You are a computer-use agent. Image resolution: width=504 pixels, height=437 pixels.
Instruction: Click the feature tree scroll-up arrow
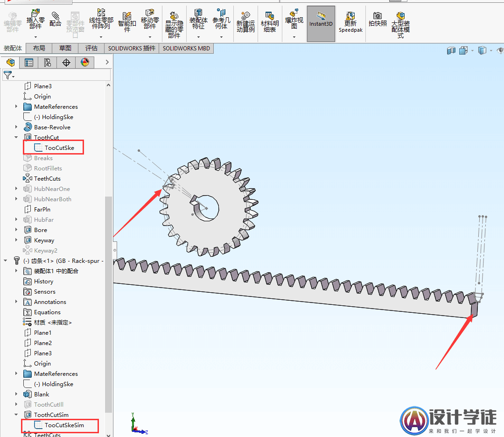click(x=108, y=85)
